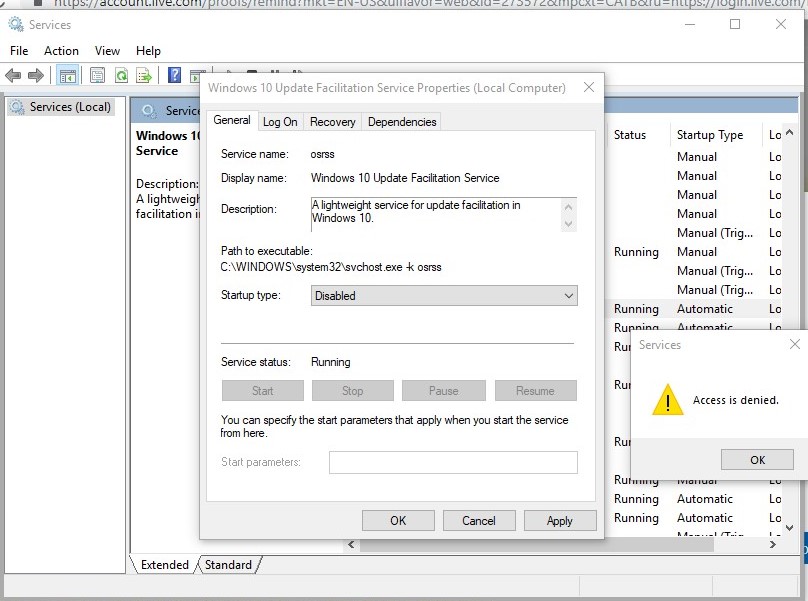The image size is (808, 601).
Task: Click Apply in the Properties dialog
Action: (560, 521)
